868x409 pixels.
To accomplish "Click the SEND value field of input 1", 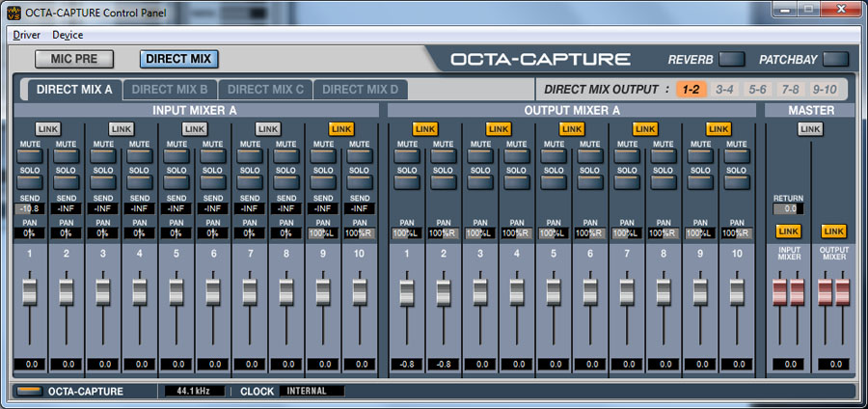I will click(x=29, y=207).
